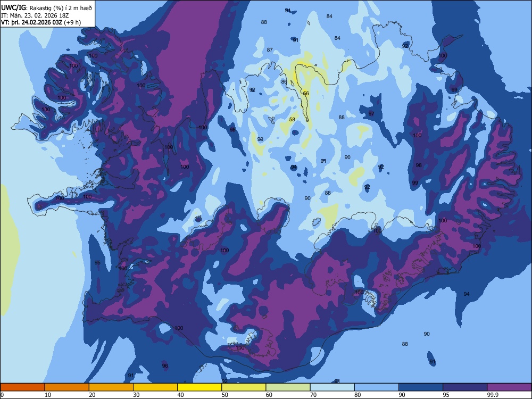Screen dimensions: 532x399
Task: Click the 'VT: þri. 24.02.2026 03Z (+9 h)' line
Action: pos(41,22)
